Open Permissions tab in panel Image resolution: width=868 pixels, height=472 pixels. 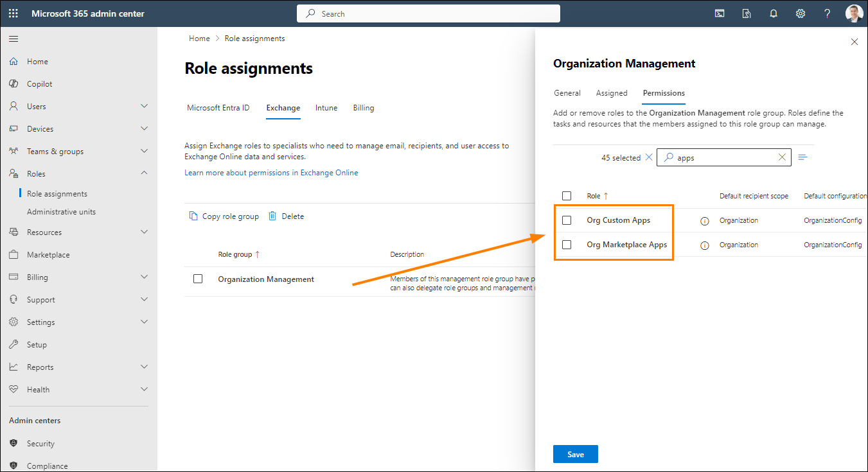click(664, 93)
